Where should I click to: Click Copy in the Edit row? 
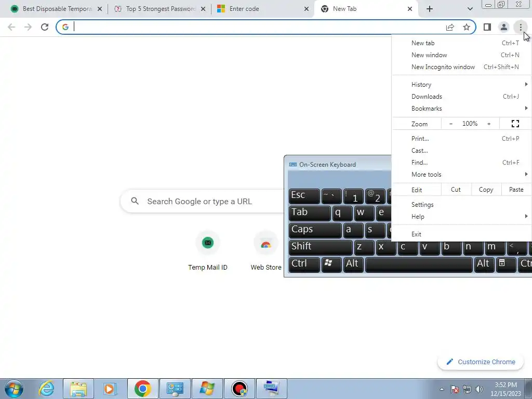coord(486,190)
